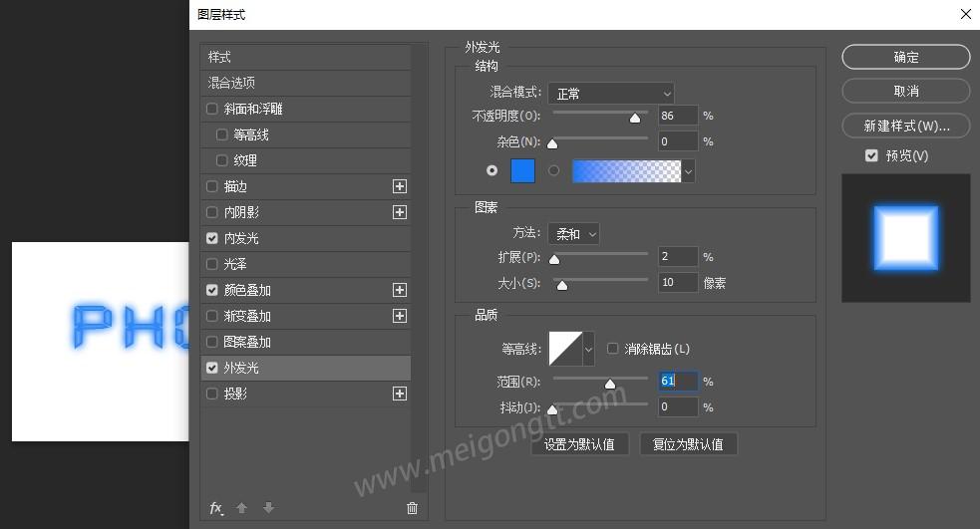
Task: Select the gradient radio button
Action: click(x=553, y=170)
